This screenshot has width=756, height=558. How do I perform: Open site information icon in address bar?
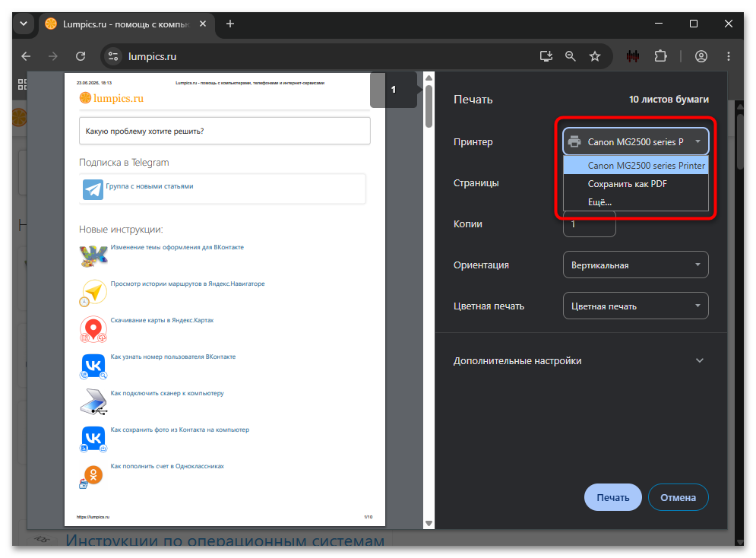pos(113,56)
